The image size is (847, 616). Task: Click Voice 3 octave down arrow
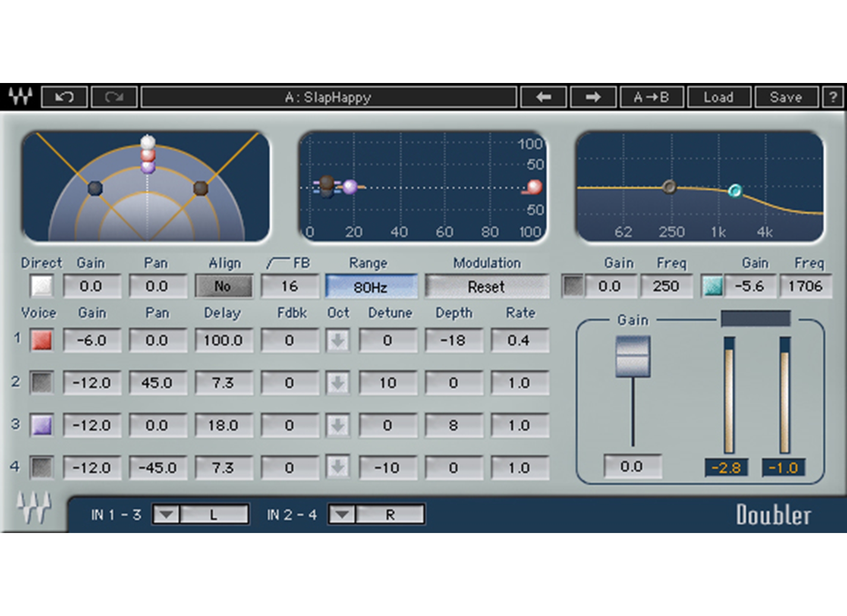(x=338, y=425)
